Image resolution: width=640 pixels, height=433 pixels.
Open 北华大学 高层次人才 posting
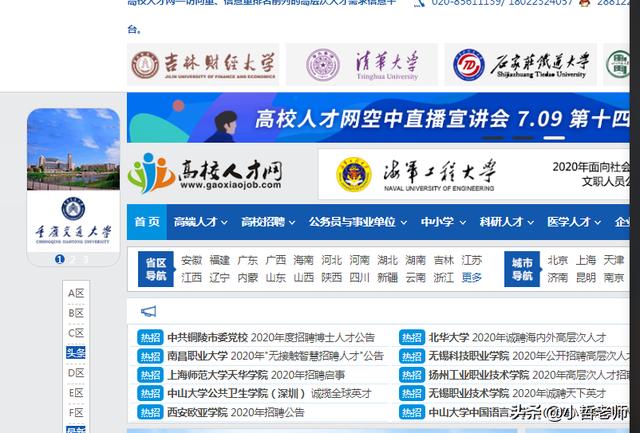pos(518,338)
